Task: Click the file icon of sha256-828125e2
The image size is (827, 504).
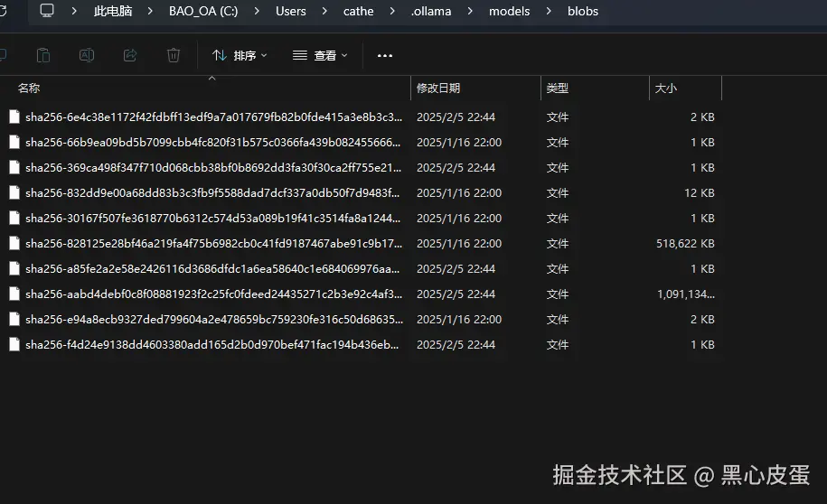Action: click(x=14, y=244)
